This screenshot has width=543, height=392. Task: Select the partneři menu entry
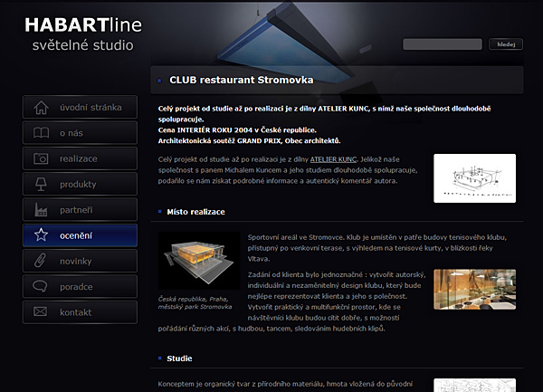80,210
